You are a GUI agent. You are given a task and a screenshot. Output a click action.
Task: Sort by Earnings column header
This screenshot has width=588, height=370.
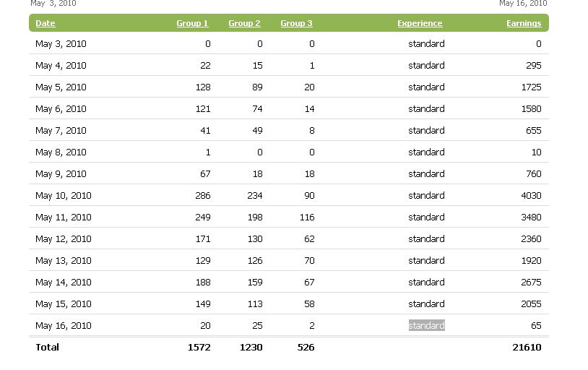tap(524, 23)
